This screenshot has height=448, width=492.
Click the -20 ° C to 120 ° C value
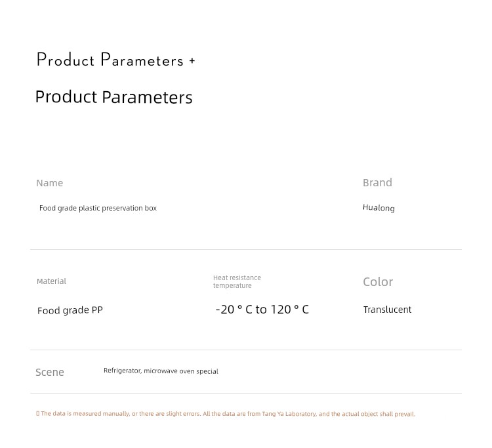pos(262,310)
